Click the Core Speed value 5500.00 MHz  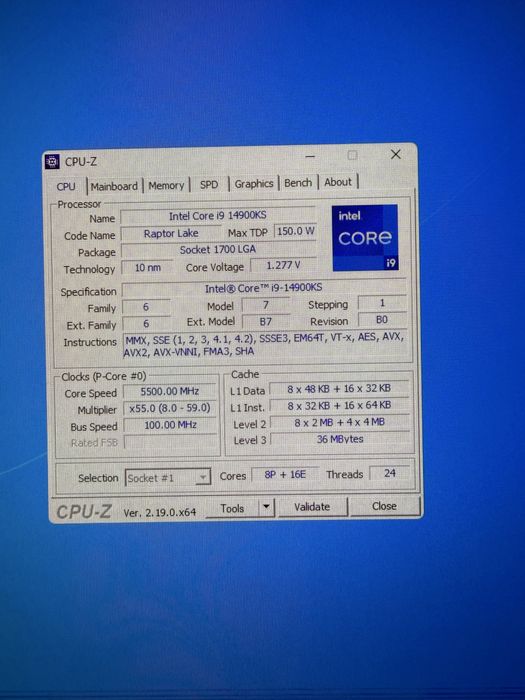170,392
